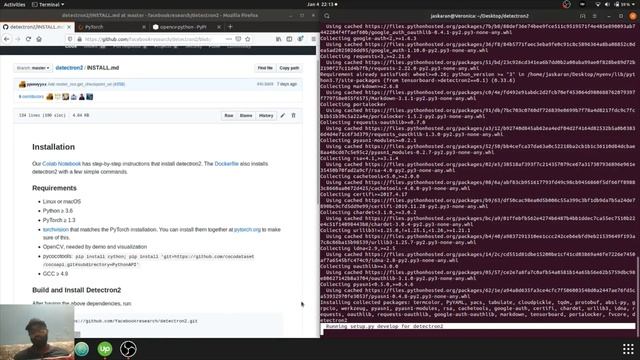640x360 pixels.
Task: Close the opencv-python PyPI tab
Action: tap(219, 27)
